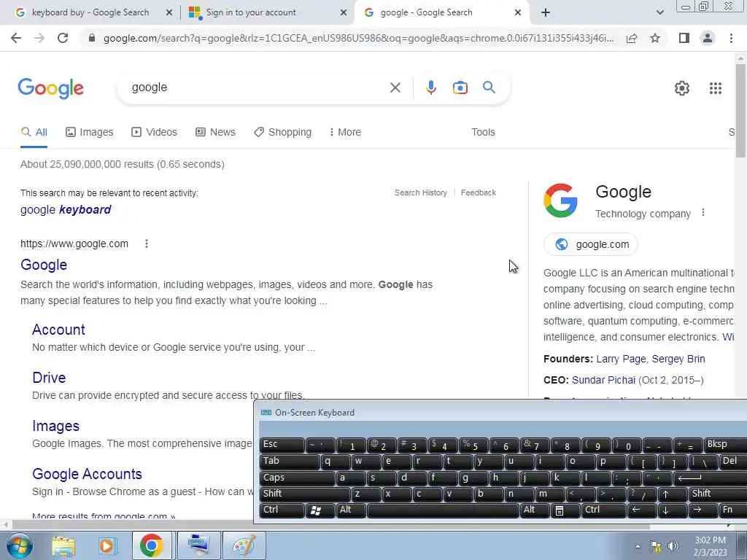Open the Chrome profile avatar

(708, 38)
